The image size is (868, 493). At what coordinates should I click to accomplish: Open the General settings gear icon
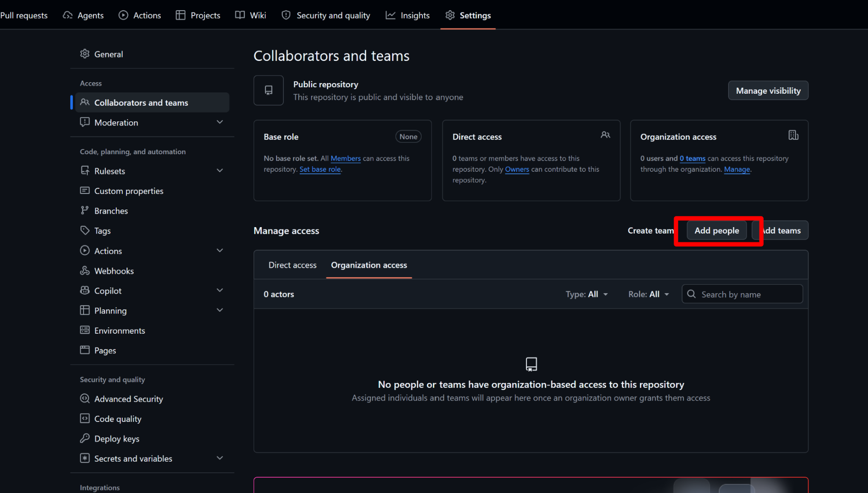[x=84, y=54]
